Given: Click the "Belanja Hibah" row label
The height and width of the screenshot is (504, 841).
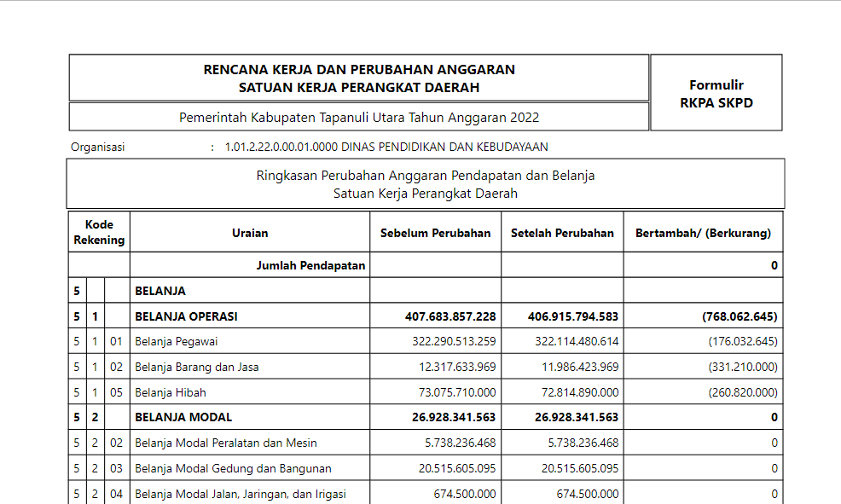Looking at the screenshot, I should tap(171, 392).
